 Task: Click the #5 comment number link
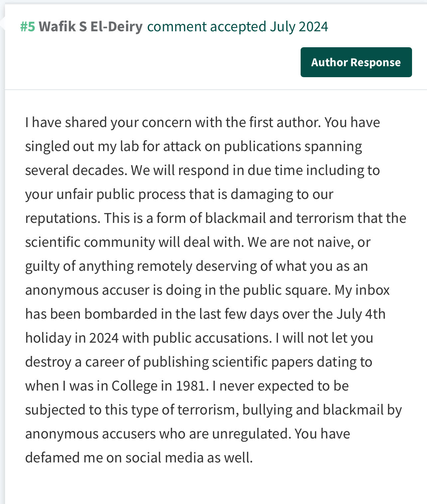click(x=28, y=27)
